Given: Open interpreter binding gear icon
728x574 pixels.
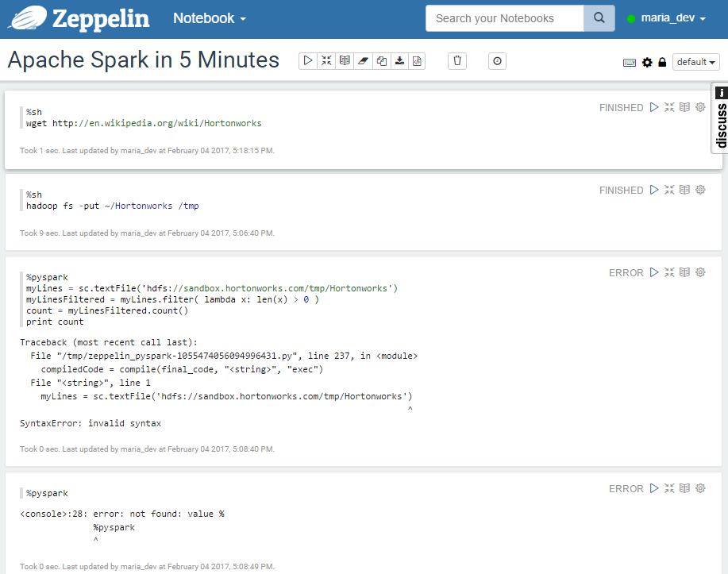Looking at the screenshot, I should (647, 62).
